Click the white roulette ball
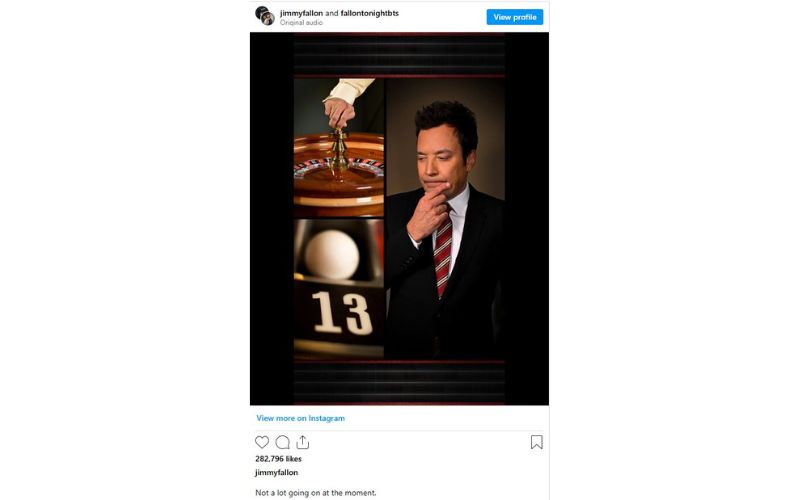This screenshot has width=800, height=500. click(332, 255)
